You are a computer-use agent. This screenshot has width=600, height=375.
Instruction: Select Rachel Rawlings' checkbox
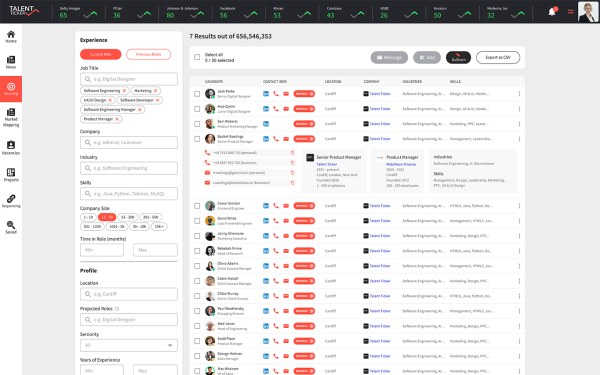click(x=197, y=139)
